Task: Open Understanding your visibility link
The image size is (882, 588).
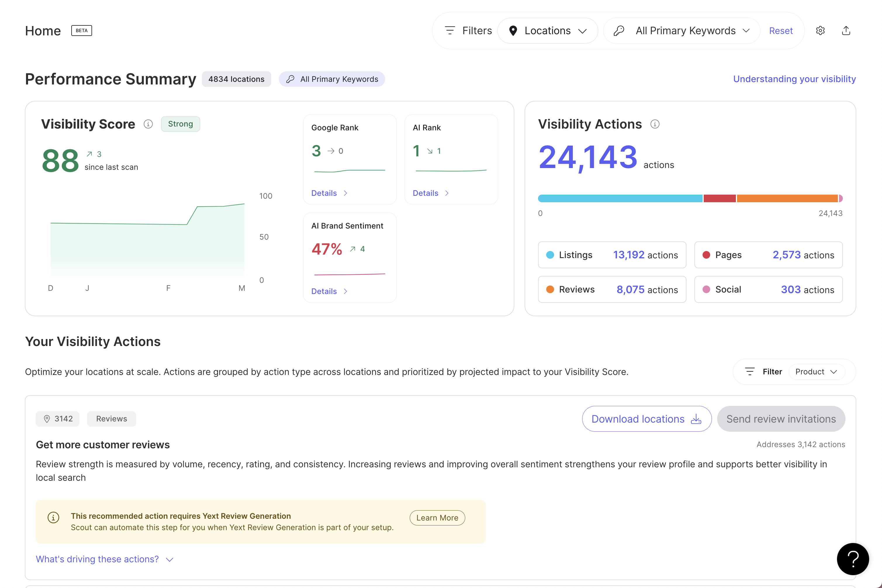Action: pos(794,79)
